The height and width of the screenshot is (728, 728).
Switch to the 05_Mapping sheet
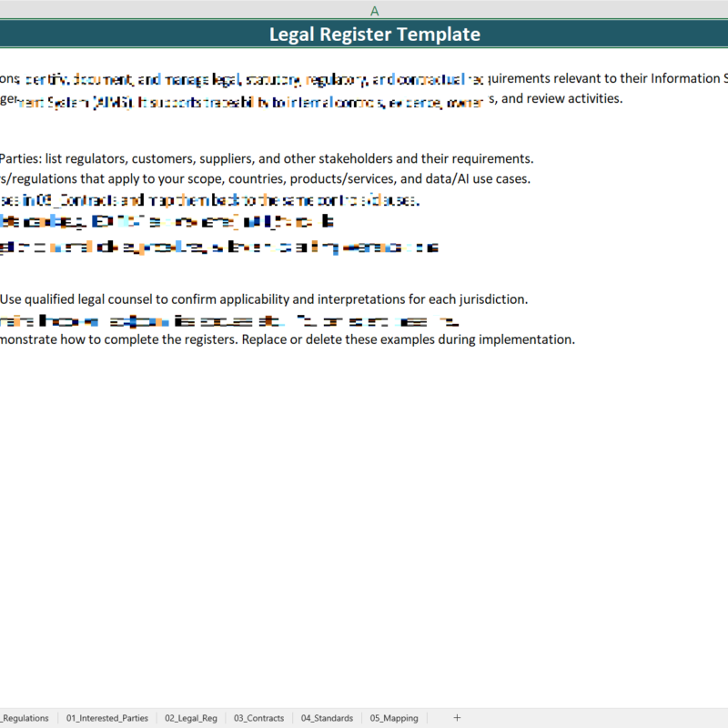click(394, 718)
